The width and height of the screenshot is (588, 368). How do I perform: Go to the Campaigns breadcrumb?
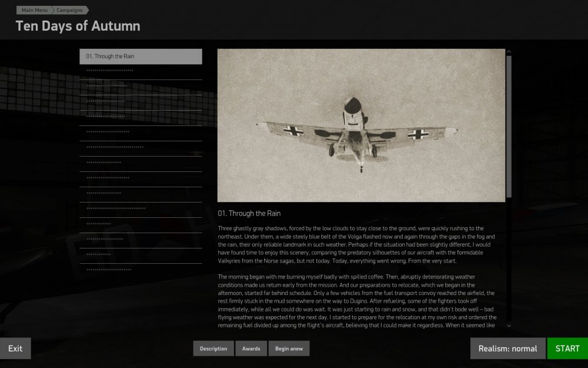70,10
